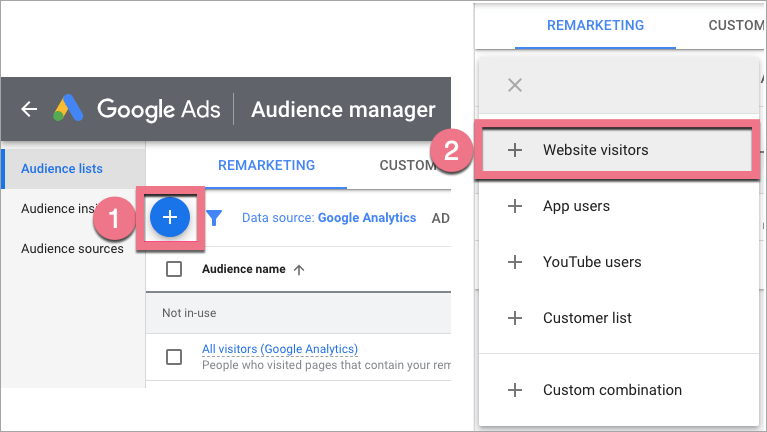The image size is (767, 432).
Task: Click the Google Ads logo icon
Action: (69, 109)
